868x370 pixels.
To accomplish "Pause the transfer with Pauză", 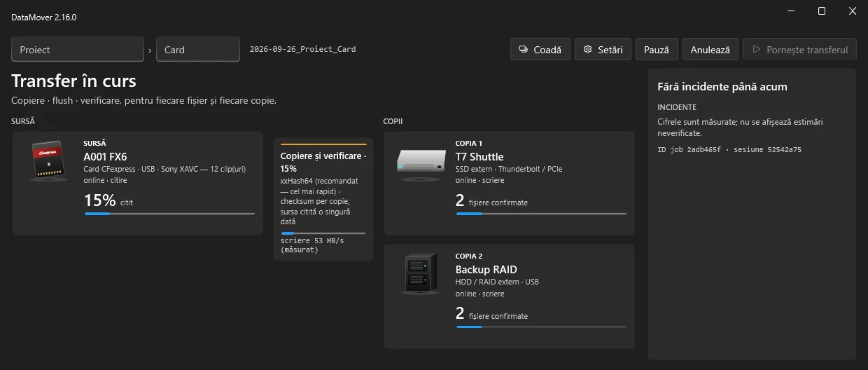I will click(657, 50).
